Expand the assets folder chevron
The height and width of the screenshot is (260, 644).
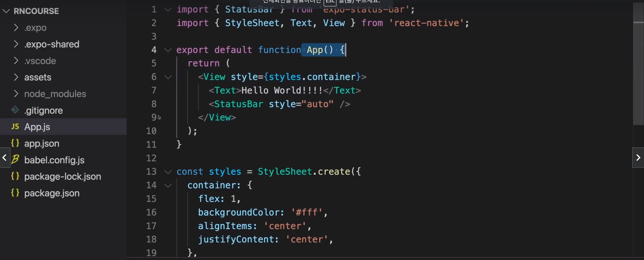[15, 77]
